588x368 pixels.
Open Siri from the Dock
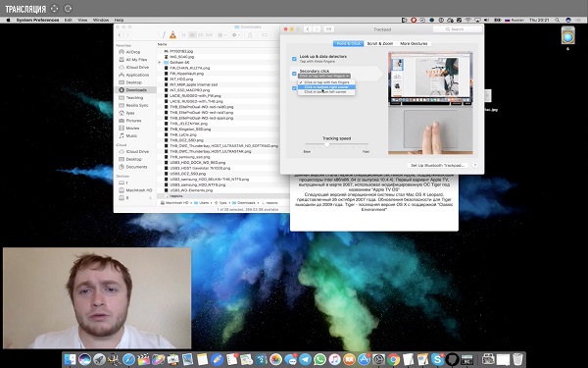pyautogui.click(x=84, y=360)
